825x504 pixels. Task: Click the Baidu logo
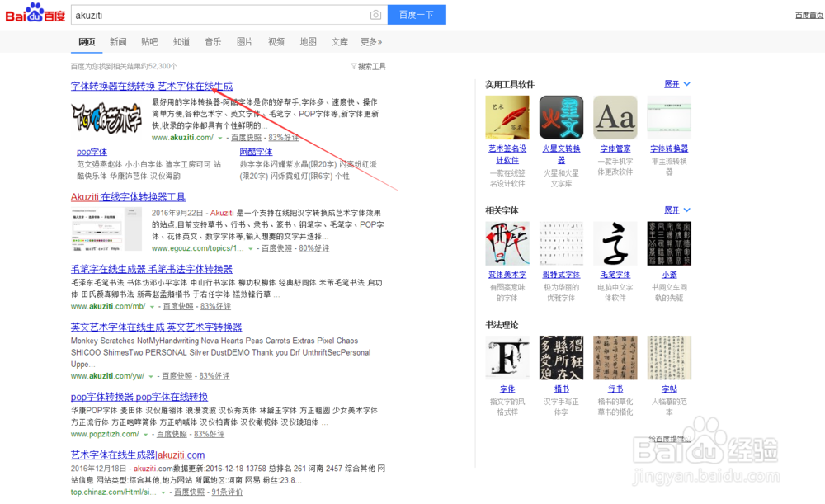click(x=35, y=14)
